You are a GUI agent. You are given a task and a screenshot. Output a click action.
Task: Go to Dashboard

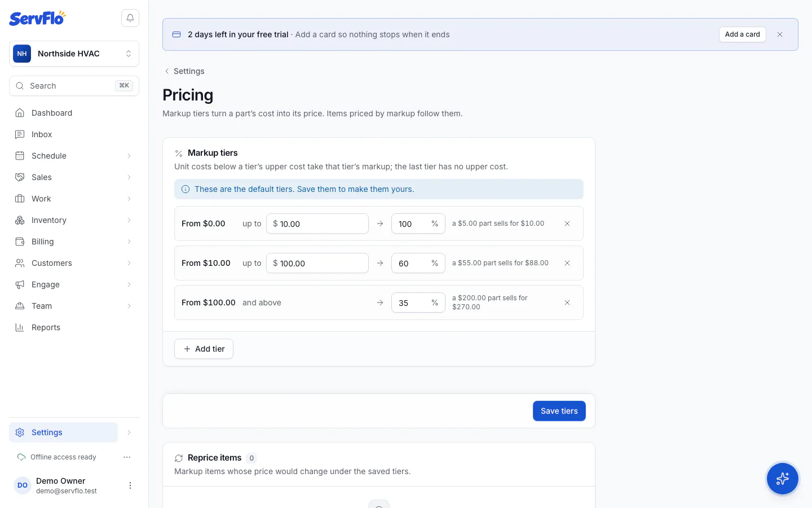[x=74, y=113]
